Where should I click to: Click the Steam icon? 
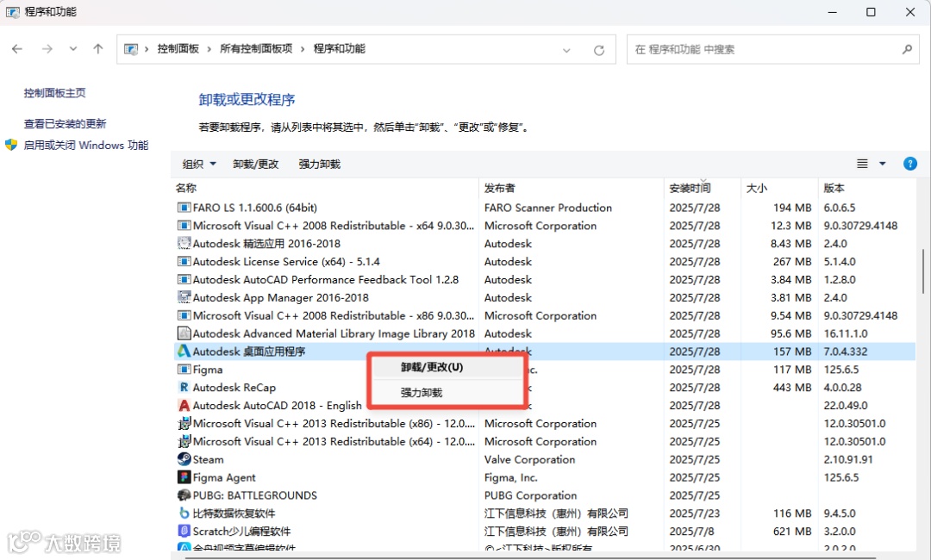coord(184,459)
